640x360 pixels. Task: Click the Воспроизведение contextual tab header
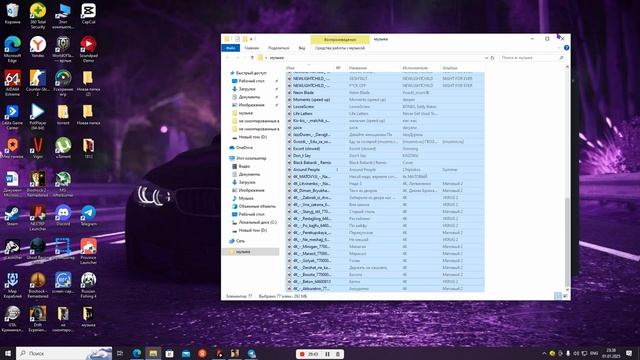pyautogui.click(x=340, y=40)
